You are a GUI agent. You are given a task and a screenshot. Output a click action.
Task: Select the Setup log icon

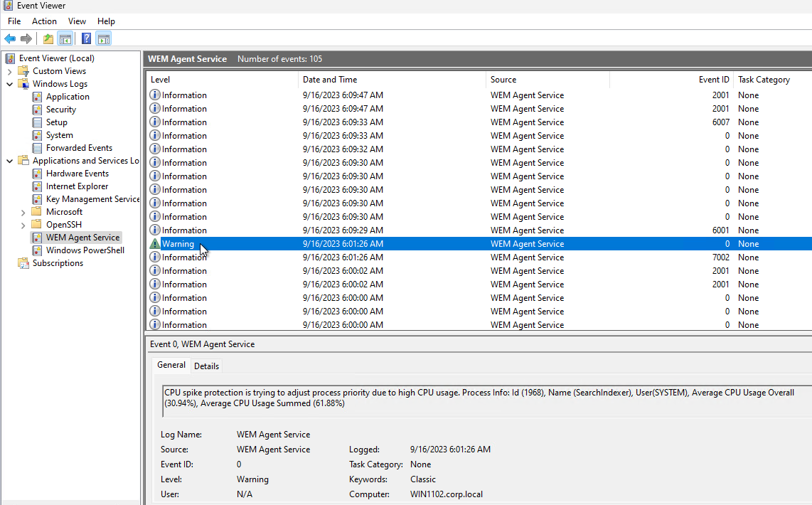tap(37, 122)
